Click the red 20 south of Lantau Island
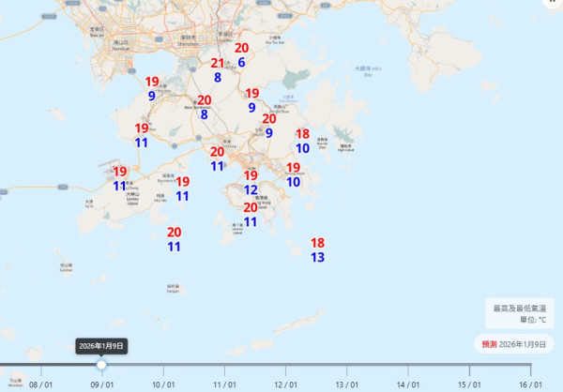 [x=175, y=233]
